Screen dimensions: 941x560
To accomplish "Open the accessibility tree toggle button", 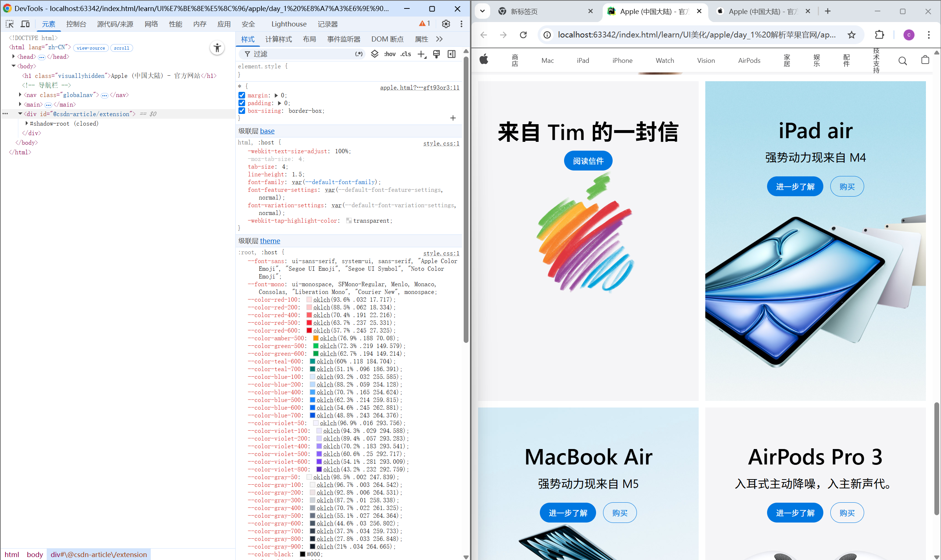I will point(217,48).
